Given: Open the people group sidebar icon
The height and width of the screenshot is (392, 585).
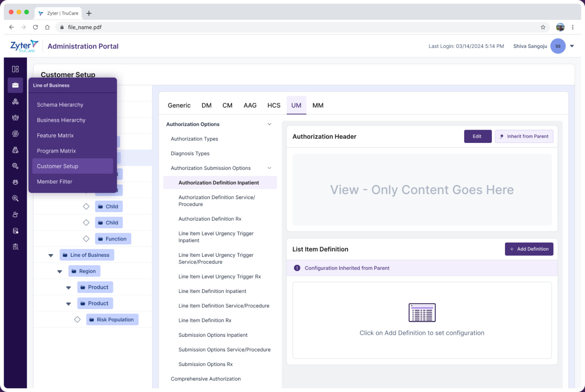Looking at the screenshot, I should 15,182.
